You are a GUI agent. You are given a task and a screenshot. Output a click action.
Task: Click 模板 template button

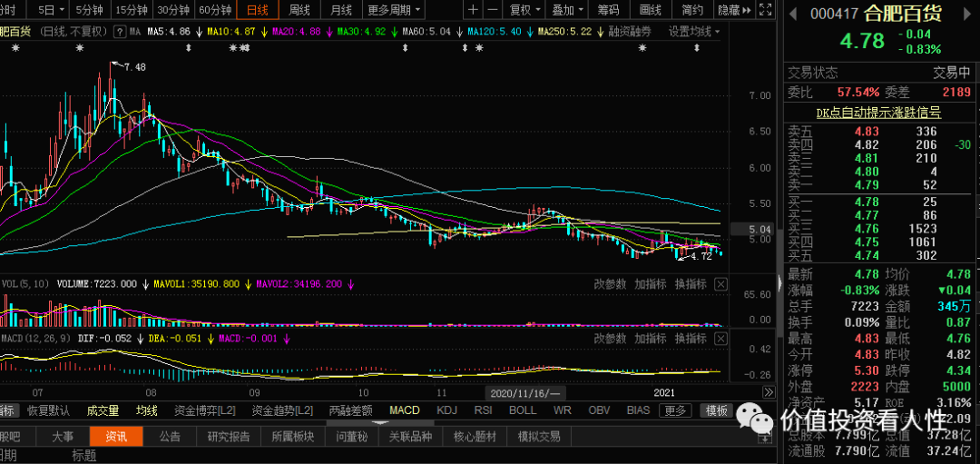pyautogui.click(x=716, y=410)
